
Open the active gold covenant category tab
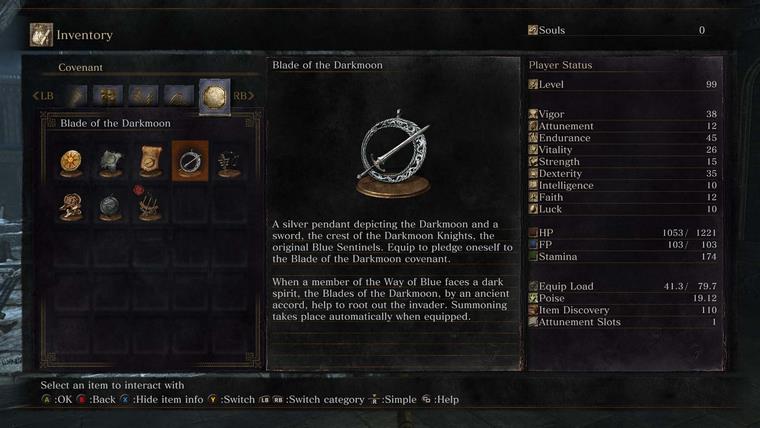215,96
